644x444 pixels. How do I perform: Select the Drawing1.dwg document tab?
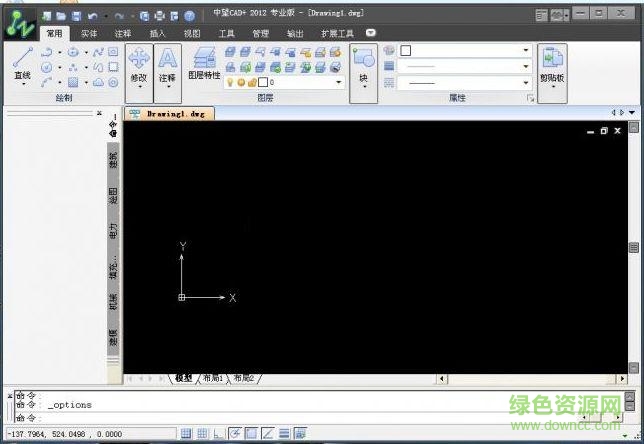170,114
